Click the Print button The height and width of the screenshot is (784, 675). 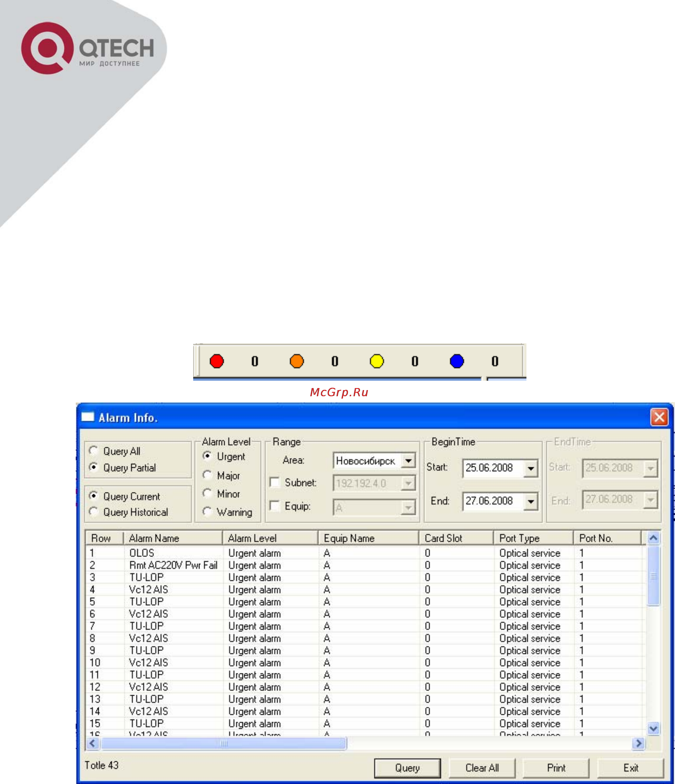[556, 768]
